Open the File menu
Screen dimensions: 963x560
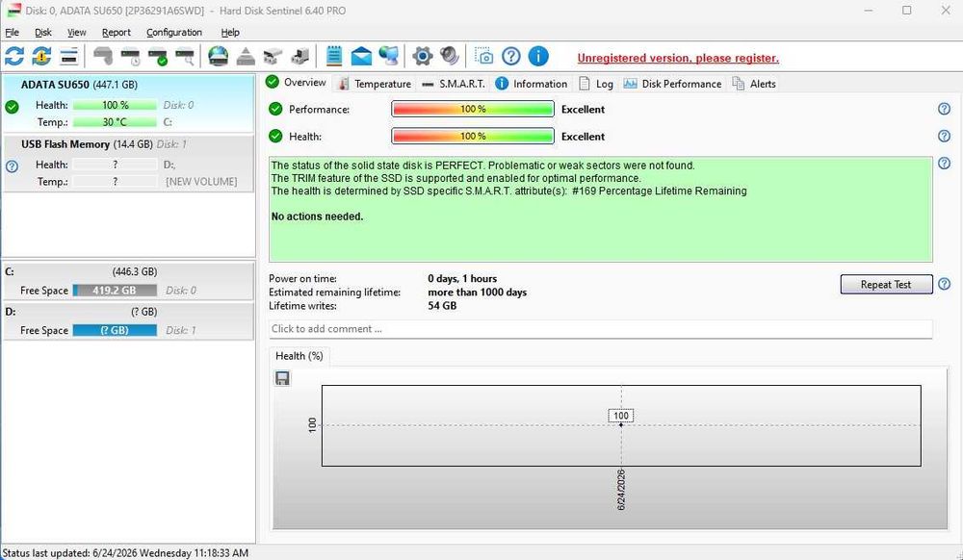(x=12, y=33)
